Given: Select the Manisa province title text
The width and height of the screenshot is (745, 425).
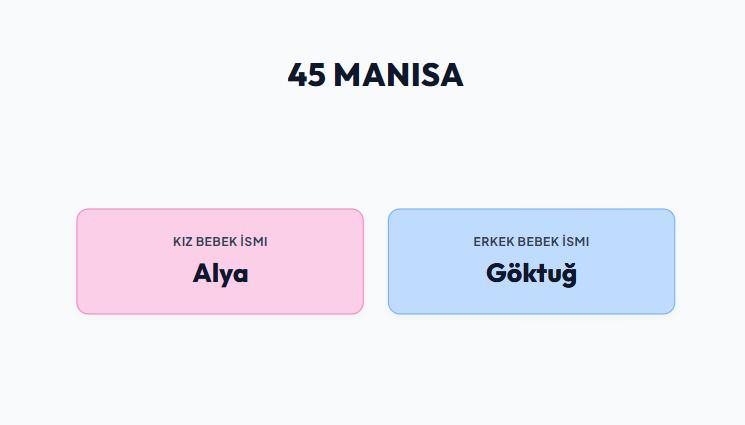Looking at the screenshot, I should pyautogui.click(x=375, y=75).
